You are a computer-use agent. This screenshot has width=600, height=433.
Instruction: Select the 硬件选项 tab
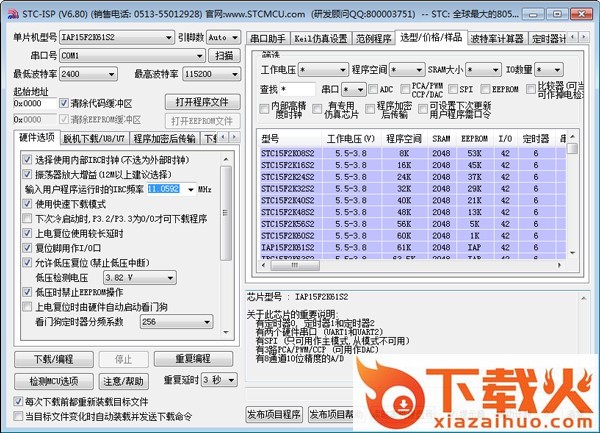[37, 137]
